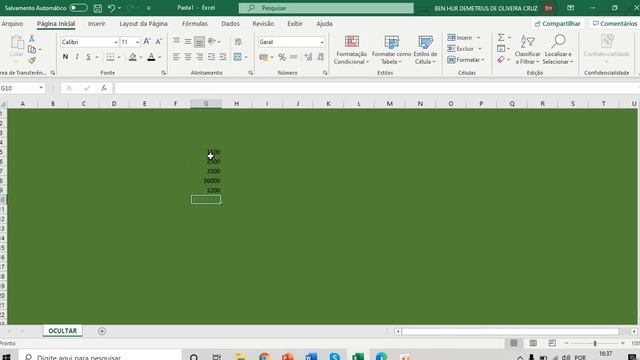Screen dimensions: 640x360
Task: Undo the last action
Action: (x=111, y=8)
